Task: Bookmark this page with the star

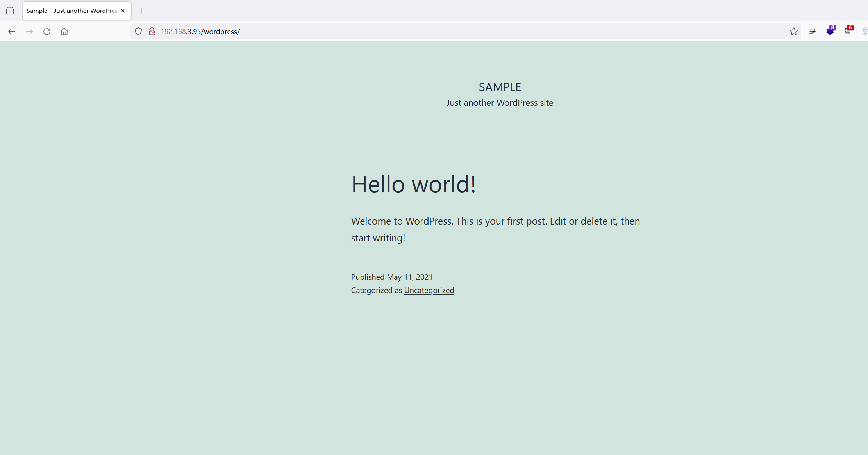Action: coord(793,32)
